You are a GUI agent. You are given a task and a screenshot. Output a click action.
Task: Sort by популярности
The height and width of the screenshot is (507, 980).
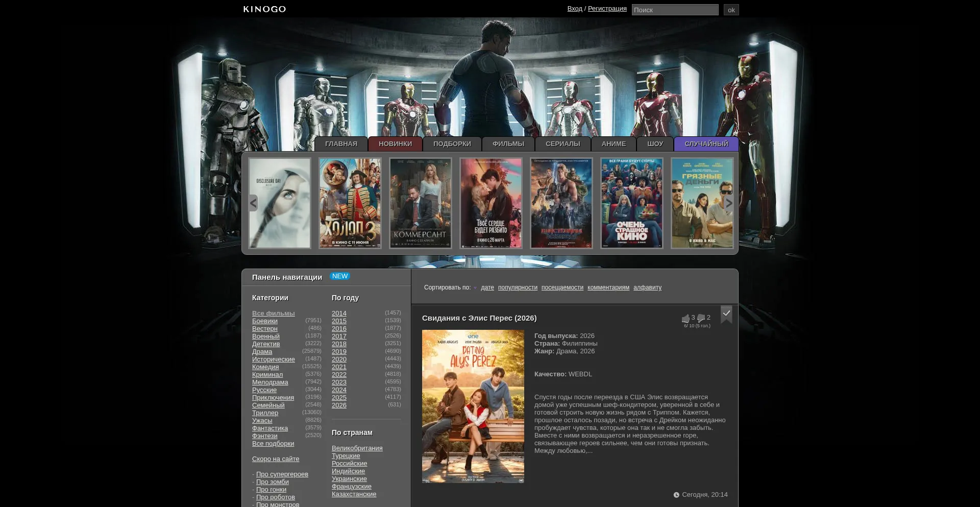pos(518,287)
